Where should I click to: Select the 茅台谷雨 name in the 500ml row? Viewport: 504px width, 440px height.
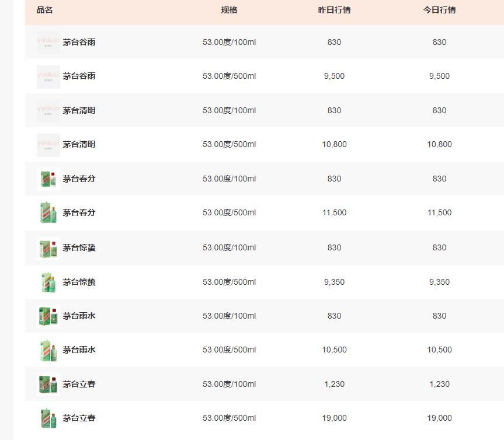[x=79, y=76]
